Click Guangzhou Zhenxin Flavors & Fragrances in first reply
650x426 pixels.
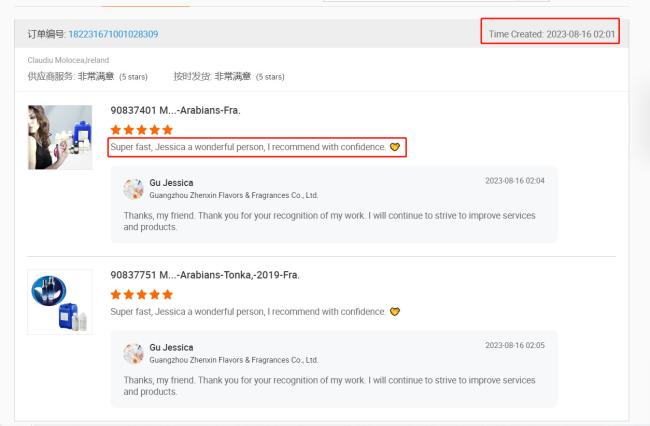(x=233, y=195)
